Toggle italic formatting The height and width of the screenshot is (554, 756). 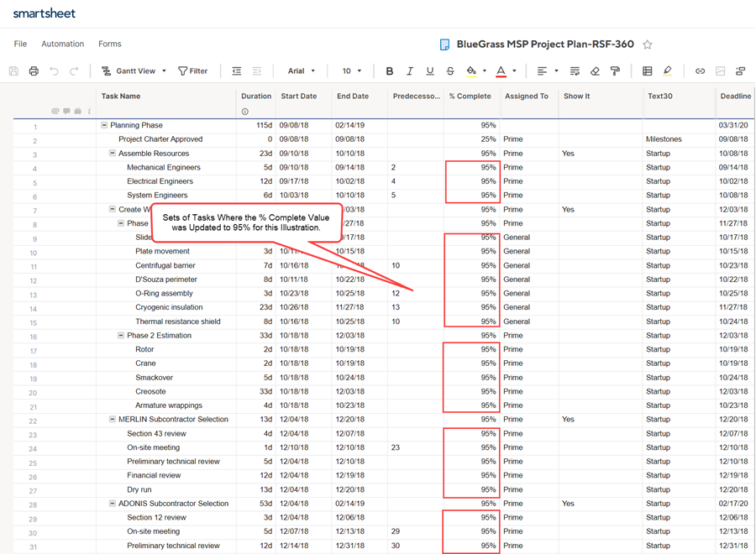(x=409, y=71)
